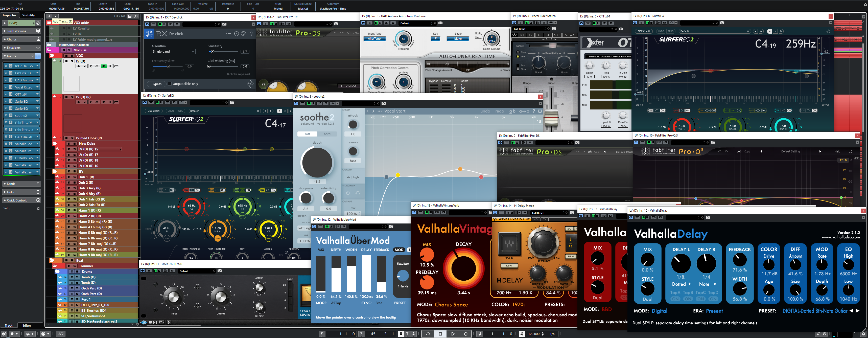This screenshot has height=338, width=868.
Task: Switch to the Visibility tab
Action: [x=29, y=15]
